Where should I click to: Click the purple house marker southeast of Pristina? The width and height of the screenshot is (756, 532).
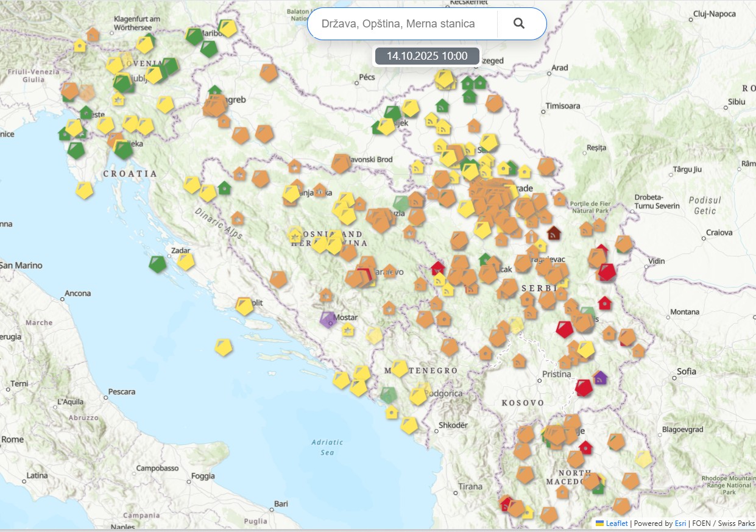point(600,378)
